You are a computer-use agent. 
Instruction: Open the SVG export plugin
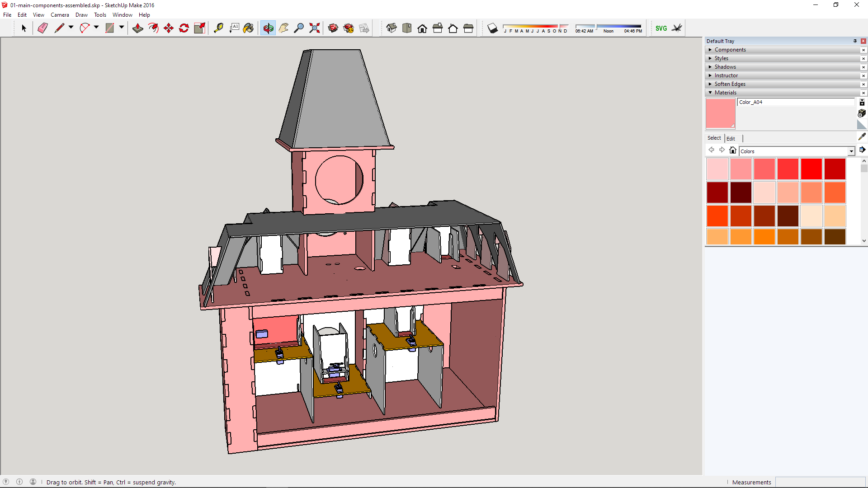pyautogui.click(x=661, y=28)
